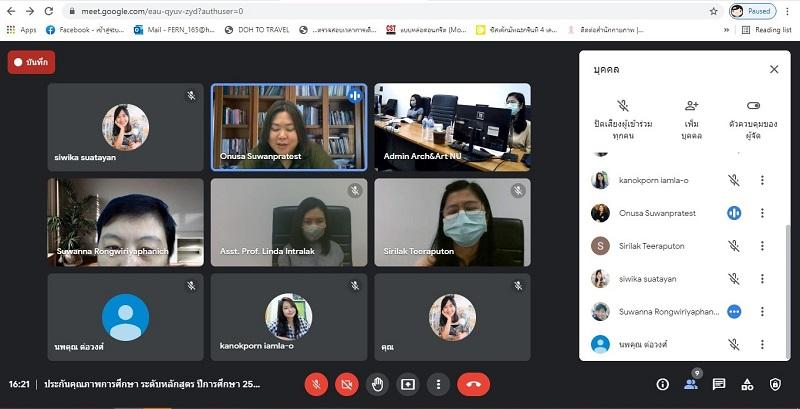Image resolution: width=800 pixels, height=409 pixels.
Task: Click the browser back arrow
Action: tap(11, 11)
